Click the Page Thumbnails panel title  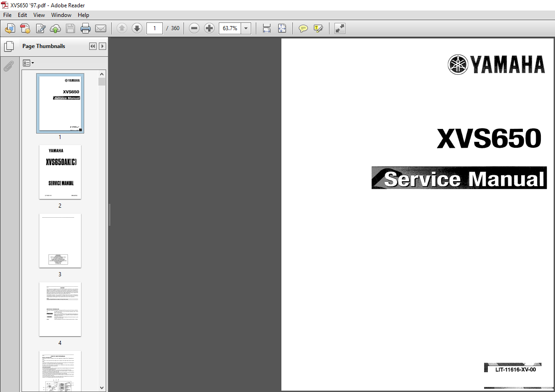(43, 46)
